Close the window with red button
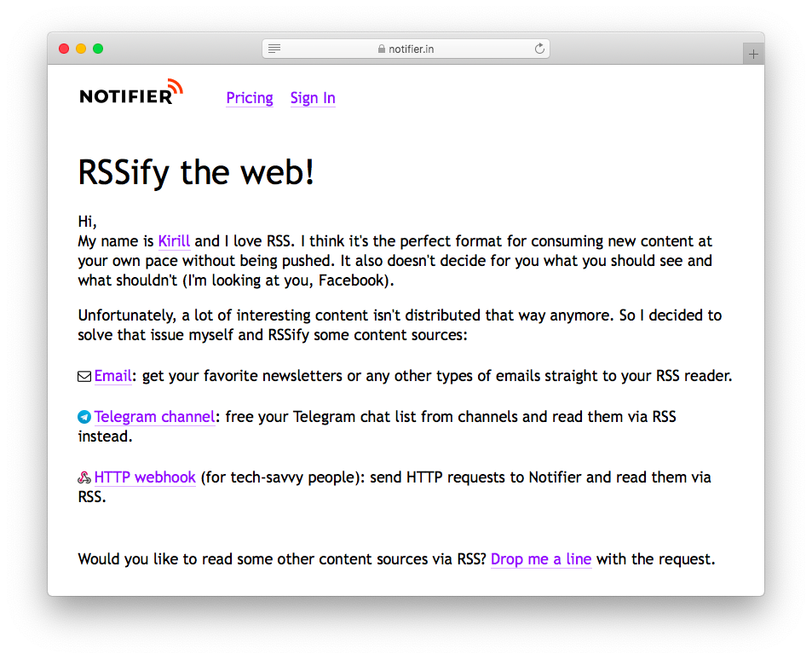 tap(64, 49)
